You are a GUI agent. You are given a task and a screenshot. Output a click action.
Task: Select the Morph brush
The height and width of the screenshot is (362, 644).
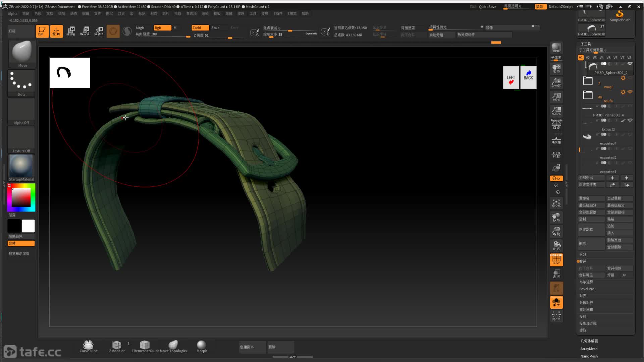click(x=202, y=347)
